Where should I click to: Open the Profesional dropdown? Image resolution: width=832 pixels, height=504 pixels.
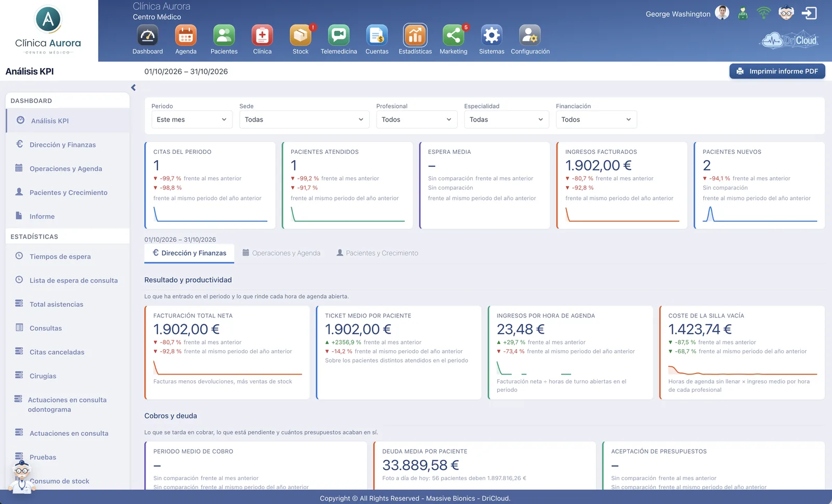pyautogui.click(x=417, y=120)
